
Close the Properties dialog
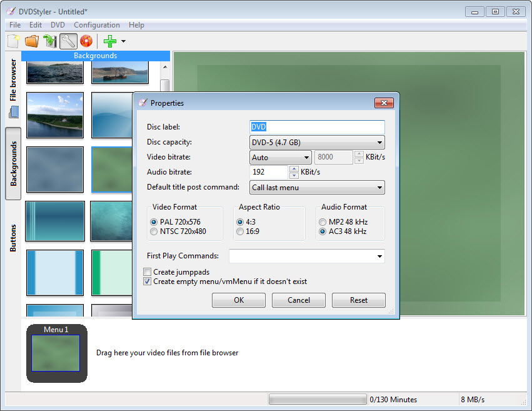384,103
